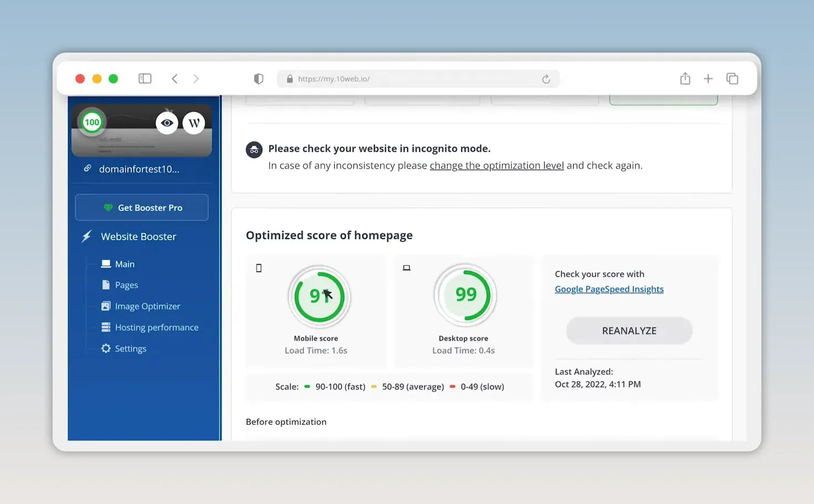This screenshot has height=504, width=814.
Task: Click the Hosting performance server icon
Action: [106, 327]
